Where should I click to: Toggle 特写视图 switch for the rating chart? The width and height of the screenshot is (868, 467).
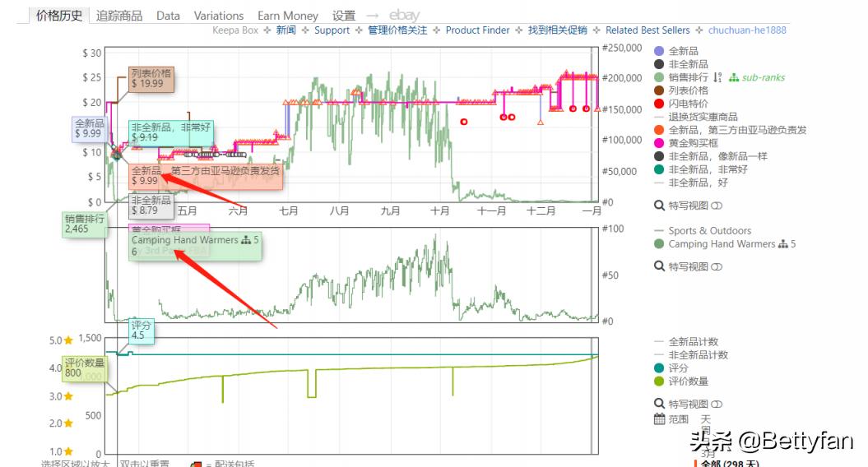(x=717, y=404)
